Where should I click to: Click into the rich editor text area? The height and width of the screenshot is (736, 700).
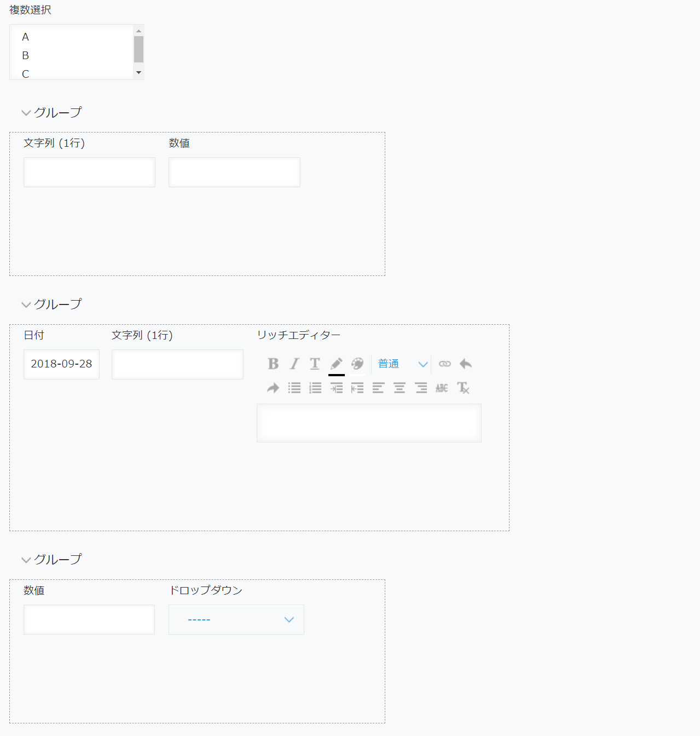pos(369,423)
